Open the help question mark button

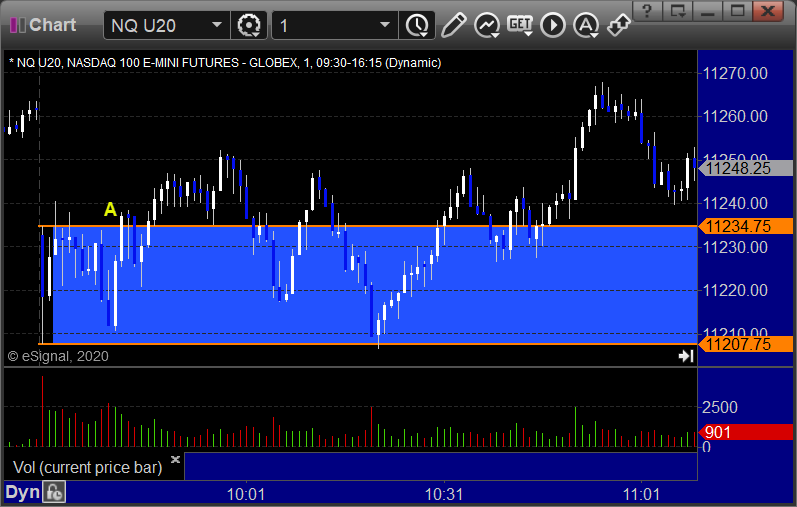tap(647, 11)
